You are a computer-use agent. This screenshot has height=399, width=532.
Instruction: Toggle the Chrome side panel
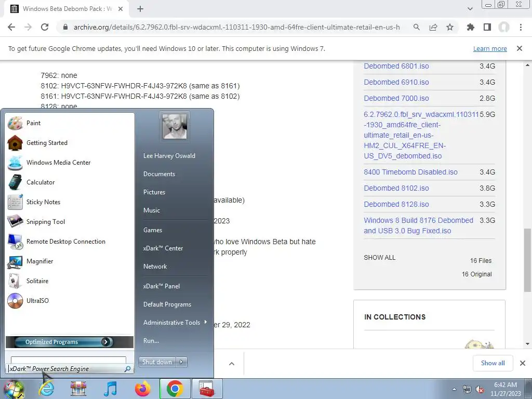(487, 27)
